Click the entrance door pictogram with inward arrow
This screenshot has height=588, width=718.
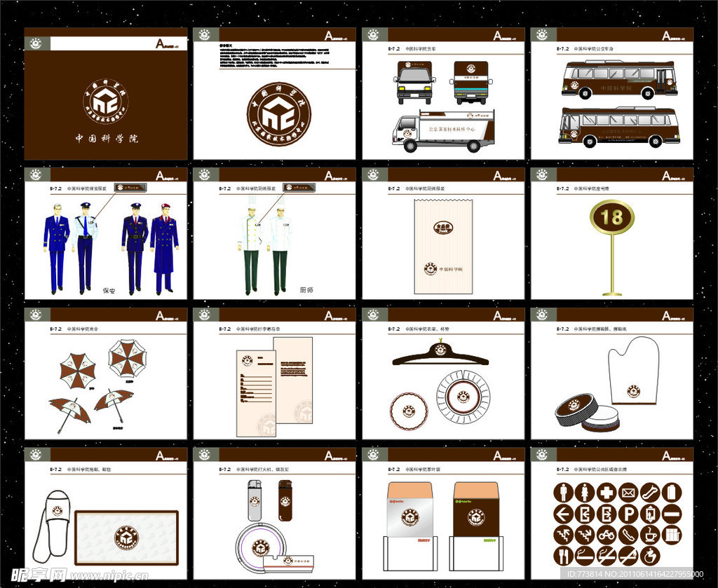[x=584, y=514]
